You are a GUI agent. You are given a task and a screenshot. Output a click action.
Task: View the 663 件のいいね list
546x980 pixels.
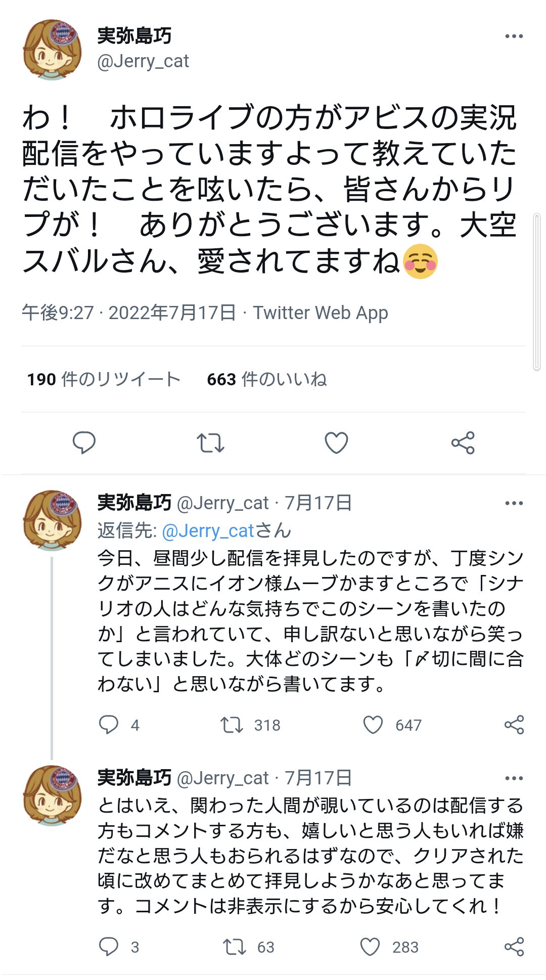coord(266,379)
